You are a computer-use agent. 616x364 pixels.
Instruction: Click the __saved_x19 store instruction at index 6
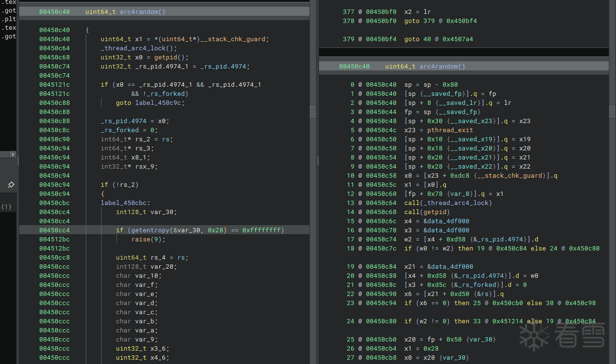point(468,139)
